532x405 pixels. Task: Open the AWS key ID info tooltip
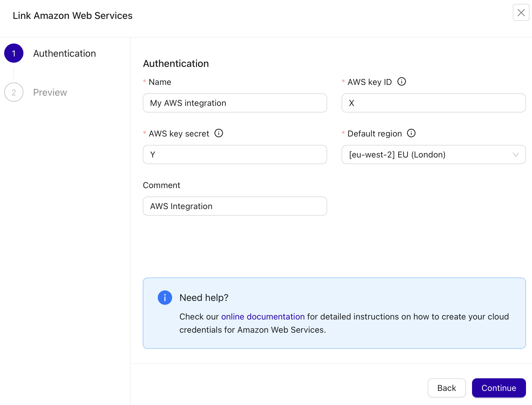pyautogui.click(x=402, y=81)
